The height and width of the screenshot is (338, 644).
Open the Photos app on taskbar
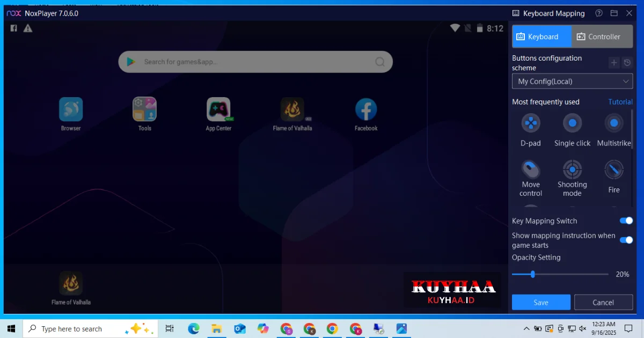pos(401,328)
